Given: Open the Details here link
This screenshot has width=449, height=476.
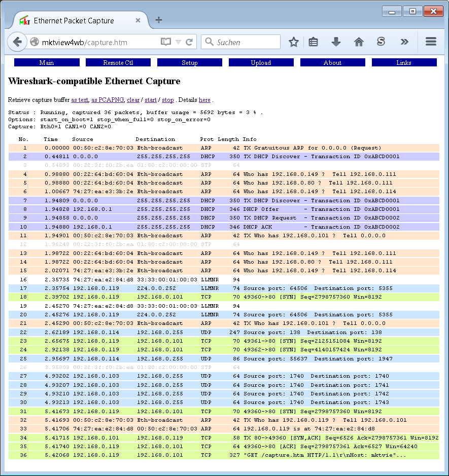Looking at the screenshot, I should click(204, 100).
